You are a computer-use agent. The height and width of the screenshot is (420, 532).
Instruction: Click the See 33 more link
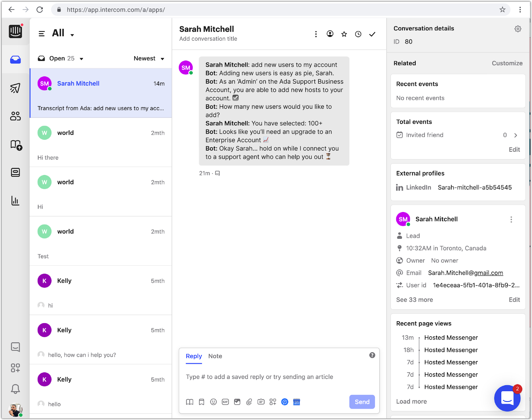tap(414, 300)
